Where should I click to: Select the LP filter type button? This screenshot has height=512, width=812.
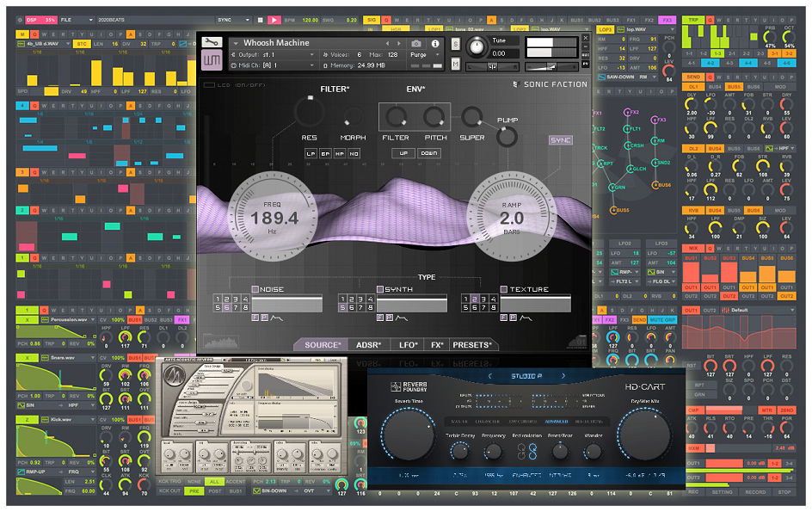pos(311,153)
